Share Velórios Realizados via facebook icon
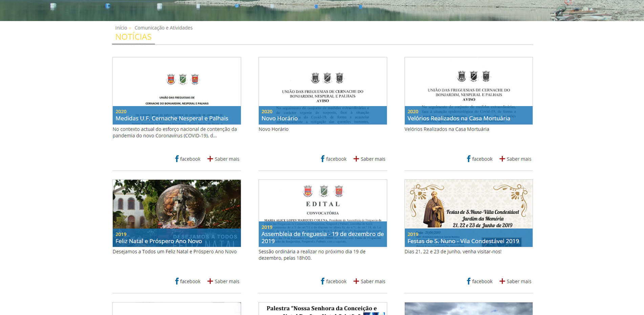 [469, 159]
